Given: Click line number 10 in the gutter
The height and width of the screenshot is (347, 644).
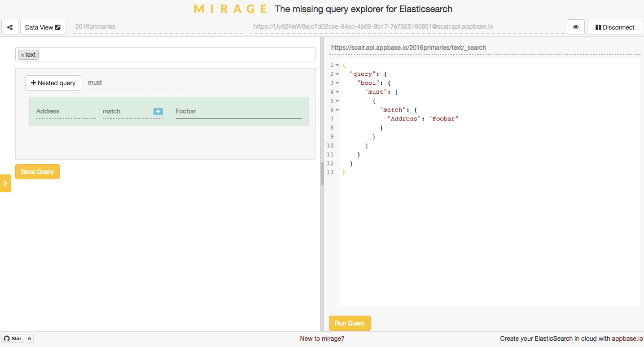Looking at the screenshot, I should point(330,146).
